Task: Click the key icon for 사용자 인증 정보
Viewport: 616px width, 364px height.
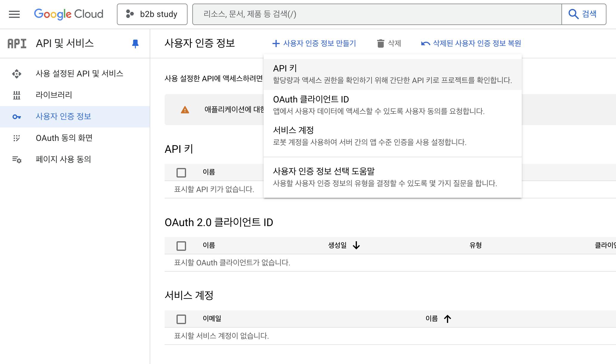Action: 17,117
